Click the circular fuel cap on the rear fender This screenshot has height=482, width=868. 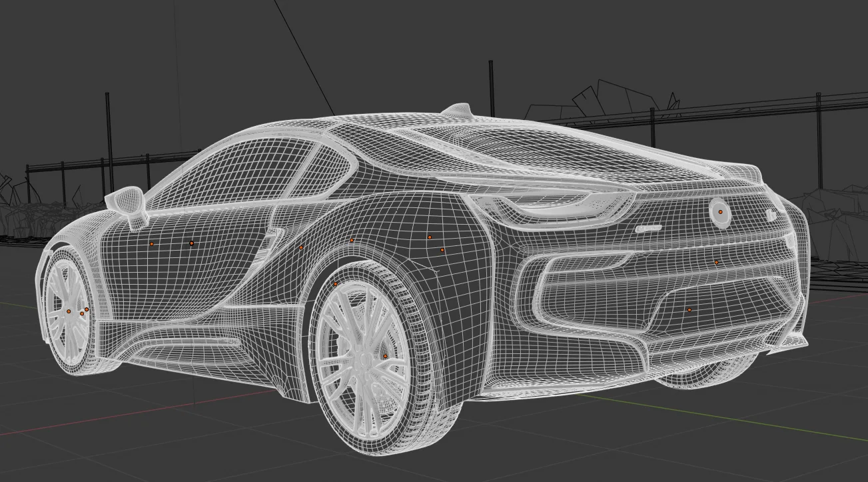tap(719, 213)
